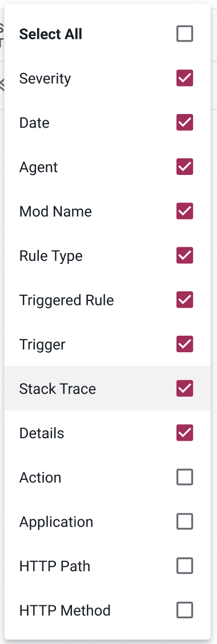217x644 pixels.
Task: Enable the HTTP Path checkbox
Action: point(184,566)
